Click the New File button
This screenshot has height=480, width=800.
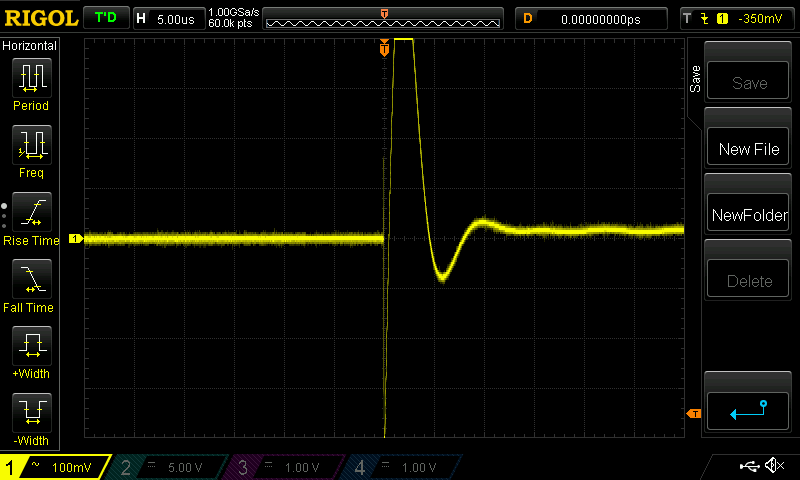tap(748, 146)
